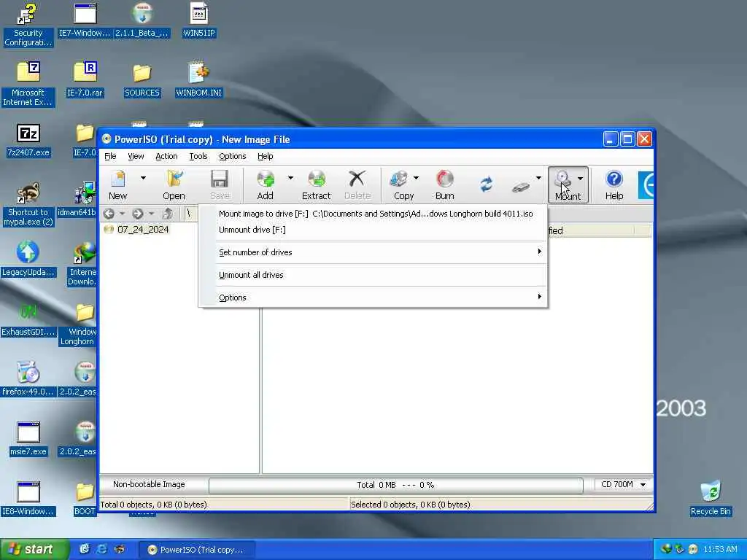Expand the Copy dropdown arrow
The image size is (747, 560).
point(416,178)
